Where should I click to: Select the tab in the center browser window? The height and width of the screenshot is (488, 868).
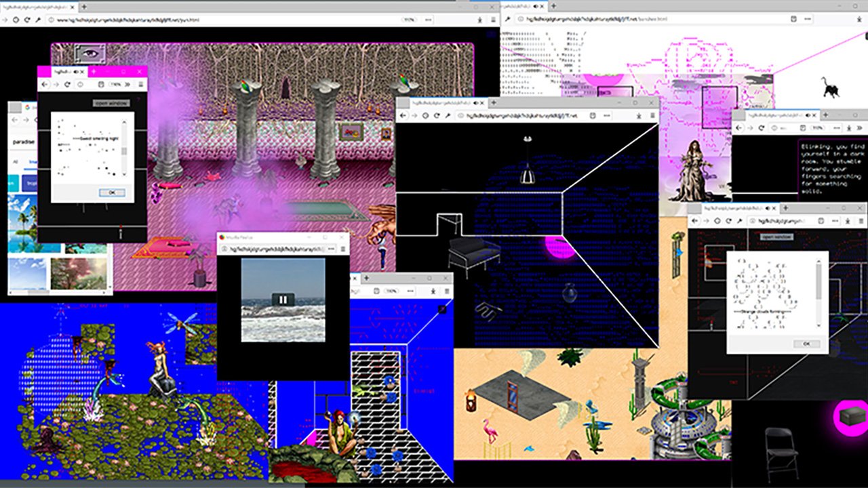click(x=441, y=102)
